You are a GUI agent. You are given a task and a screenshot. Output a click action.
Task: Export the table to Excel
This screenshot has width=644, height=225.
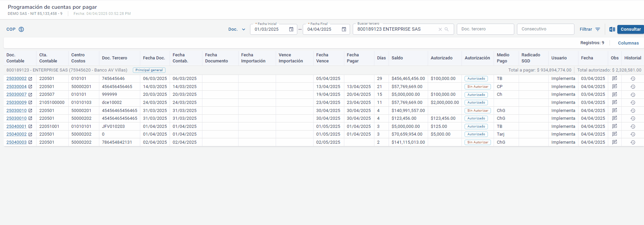click(612, 29)
